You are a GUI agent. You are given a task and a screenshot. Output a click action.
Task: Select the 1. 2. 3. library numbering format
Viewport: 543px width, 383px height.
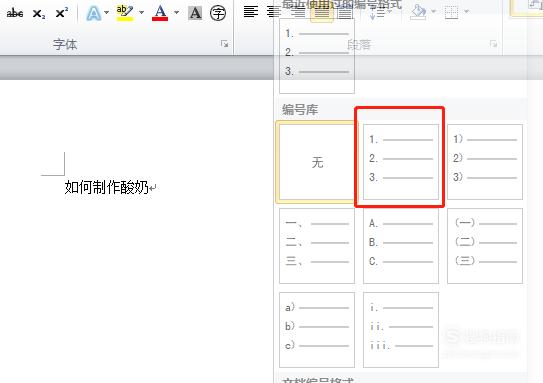[x=401, y=162]
